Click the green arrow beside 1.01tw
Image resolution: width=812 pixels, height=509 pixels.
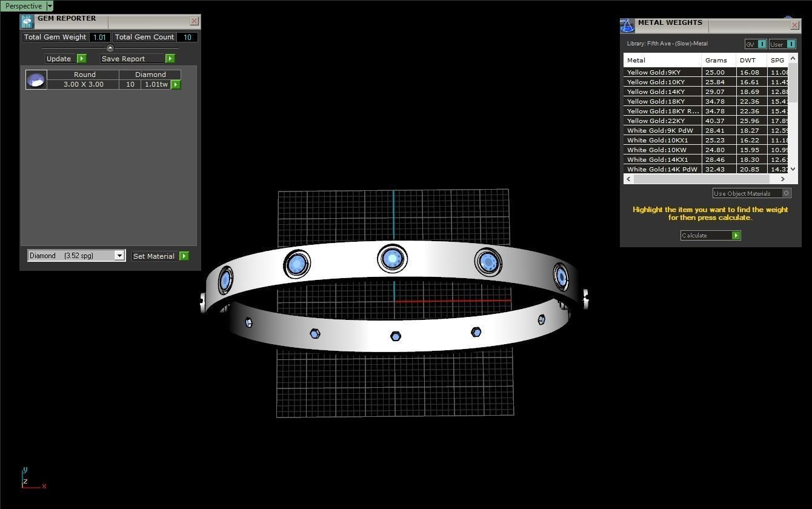[x=176, y=84]
